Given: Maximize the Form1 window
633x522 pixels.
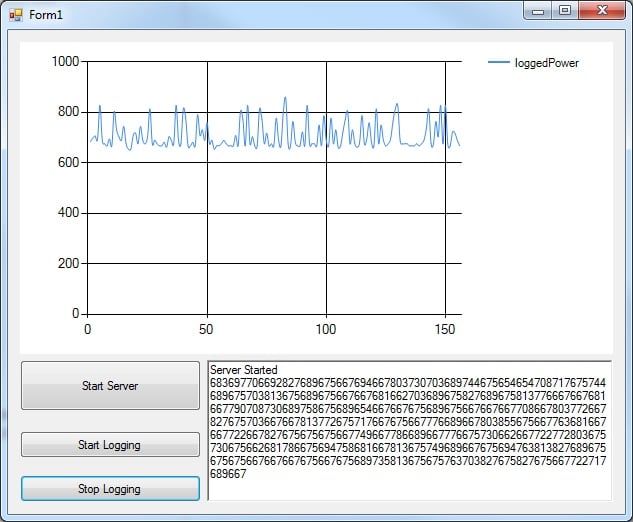Looking at the screenshot, I should pyautogui.click(x=566, y=10).
